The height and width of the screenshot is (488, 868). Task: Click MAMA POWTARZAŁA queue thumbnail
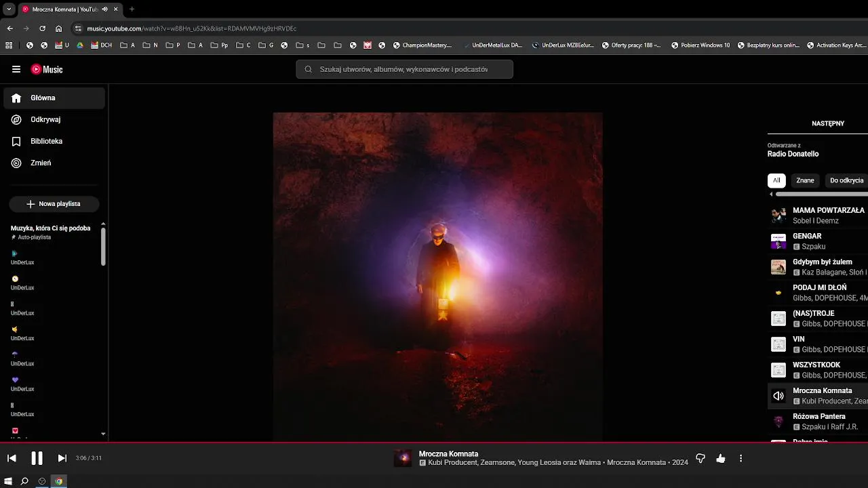pyautogui.click(x=778, y=216)
